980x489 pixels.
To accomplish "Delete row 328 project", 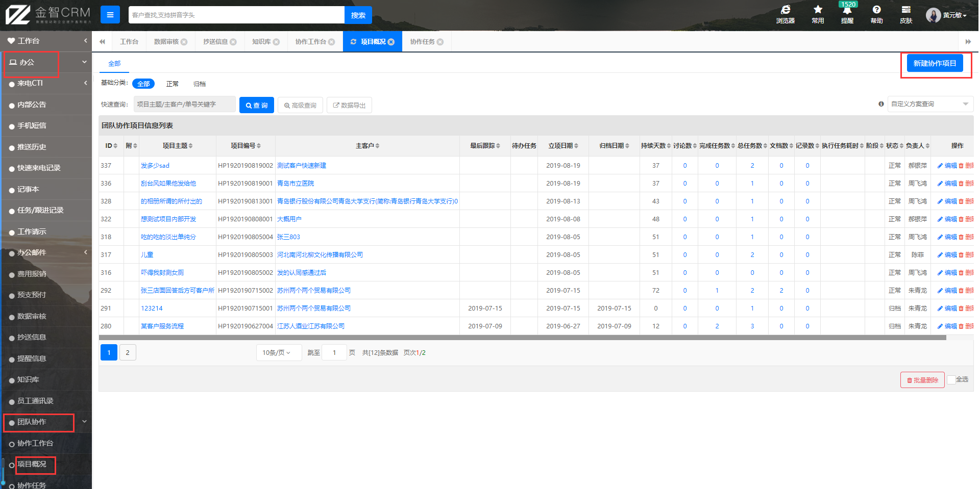I will point(967,201).
